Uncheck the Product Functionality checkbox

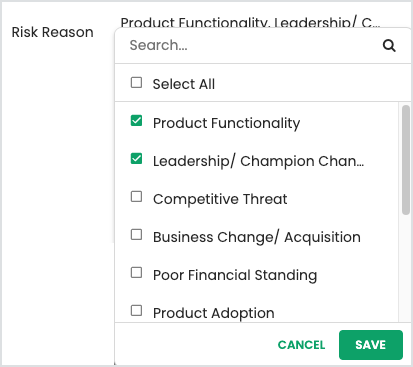click(x=136, y=121)
